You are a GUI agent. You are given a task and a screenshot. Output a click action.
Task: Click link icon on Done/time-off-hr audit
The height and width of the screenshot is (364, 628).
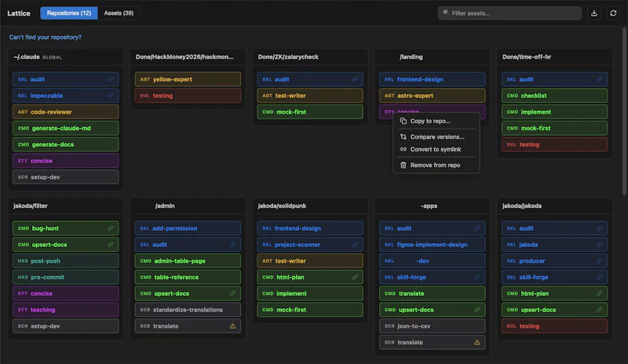(x=599, y=79)
